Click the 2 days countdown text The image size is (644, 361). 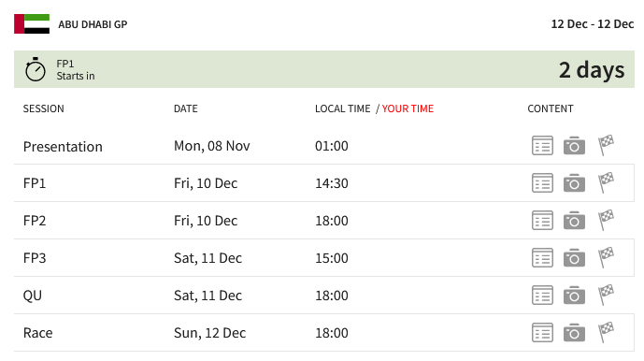pyautogui.click(x=592, y=70)
